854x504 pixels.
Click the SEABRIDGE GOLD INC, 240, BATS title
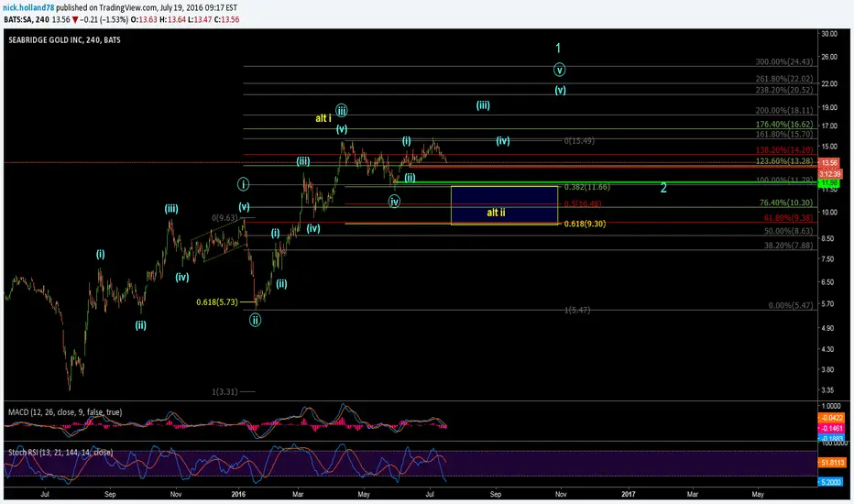[64, 39]
